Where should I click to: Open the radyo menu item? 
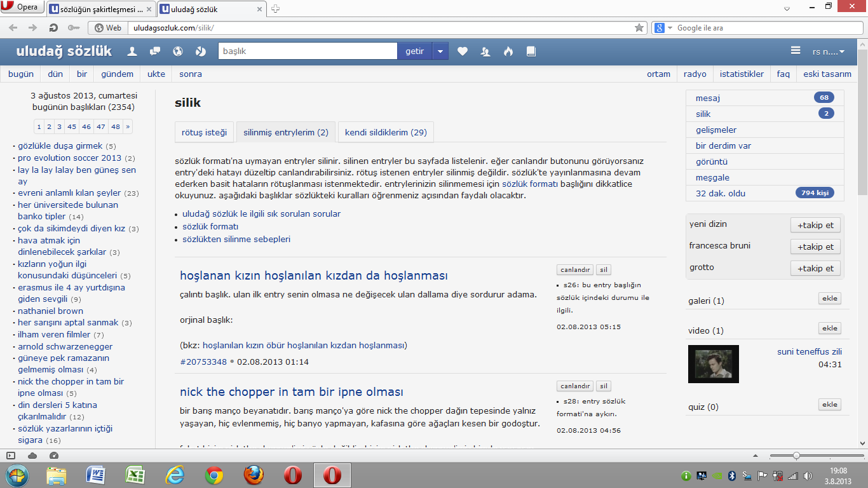[x=695, y=74]
